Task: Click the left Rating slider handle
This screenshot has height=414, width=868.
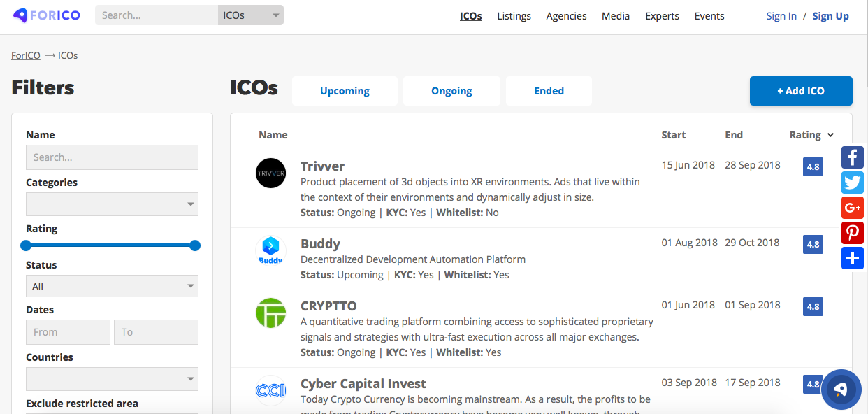Action: click(26, 245)
